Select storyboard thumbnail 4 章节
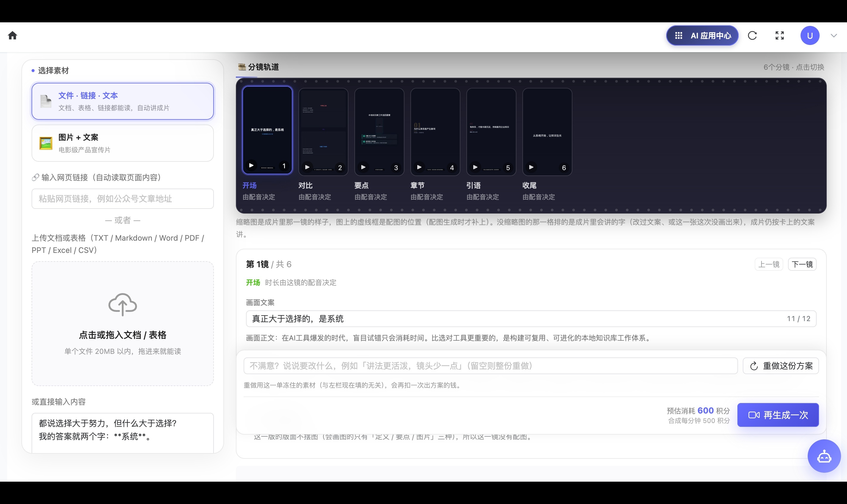Viewport: 847px width, 504px height. pos(435,132)
